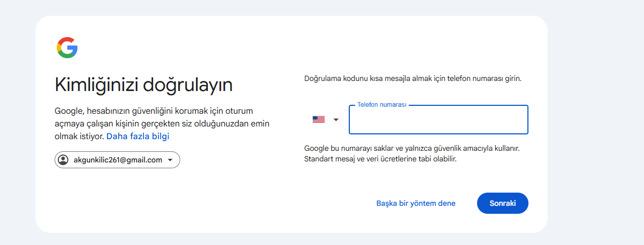Click the Google bu numarayı saklar note

click(412, 153)
